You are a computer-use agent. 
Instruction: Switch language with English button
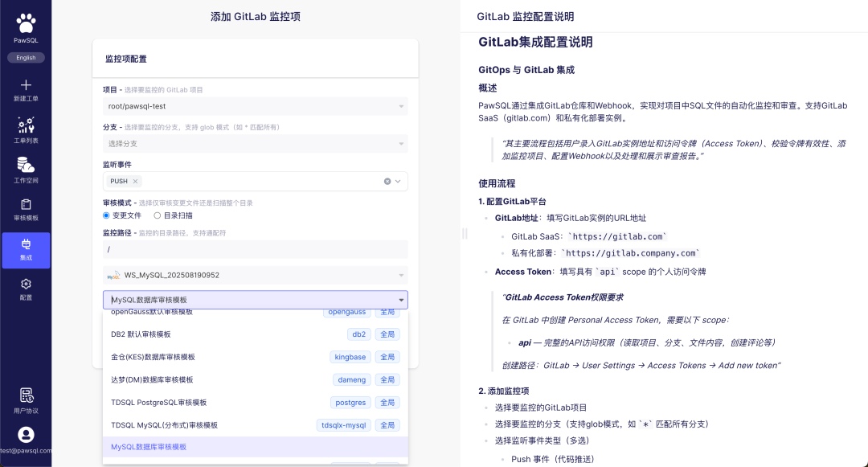26,58
